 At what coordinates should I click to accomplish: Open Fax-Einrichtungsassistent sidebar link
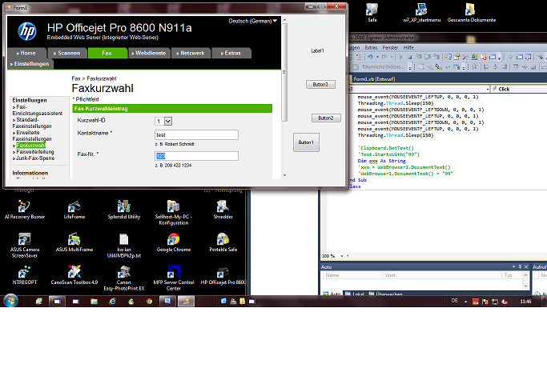pyautogui.click(x=38, y=110)
